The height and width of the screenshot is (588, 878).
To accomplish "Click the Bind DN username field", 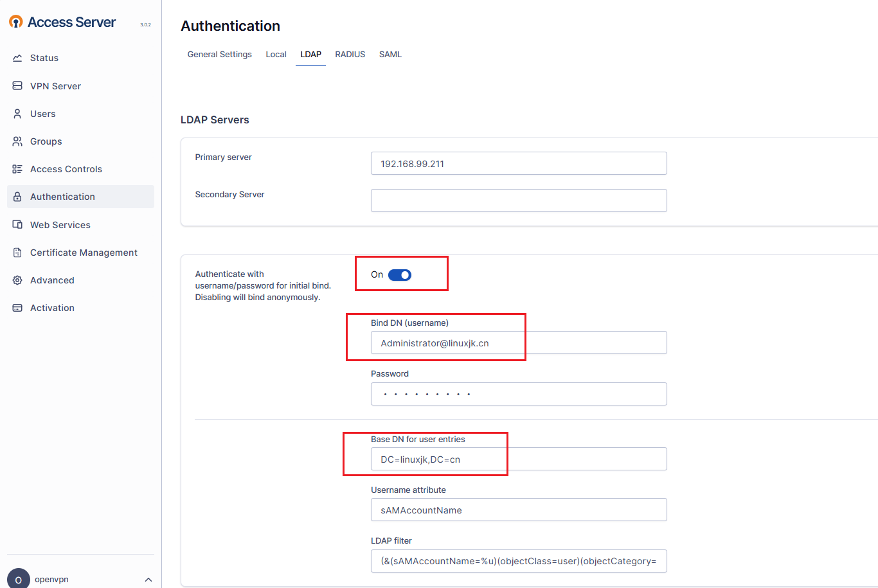I will click(518, 343).
